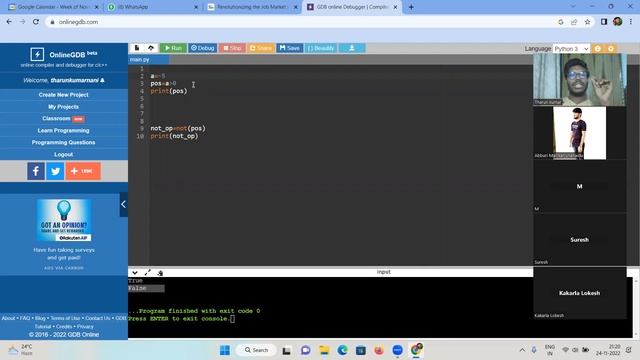Click the Tutorial footer link
This screenshot has width=640, height=360.
(x=43, y=327)
